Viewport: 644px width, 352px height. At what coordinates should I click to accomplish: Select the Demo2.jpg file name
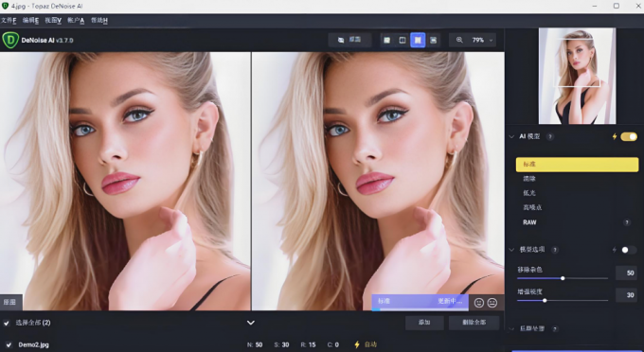pyautogui.click(x=33, y=344)
